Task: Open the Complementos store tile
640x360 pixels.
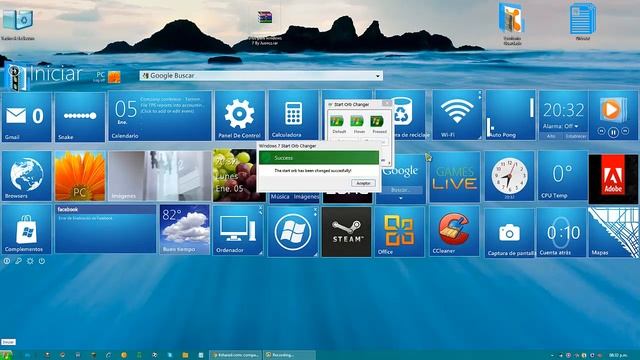Action: tap(27, 229)
